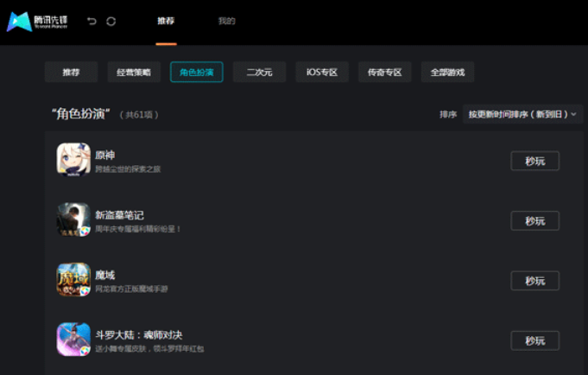Open the 斗罗大陆：魂师对决 game icon

pyautogui.click(x=73, y=340)
